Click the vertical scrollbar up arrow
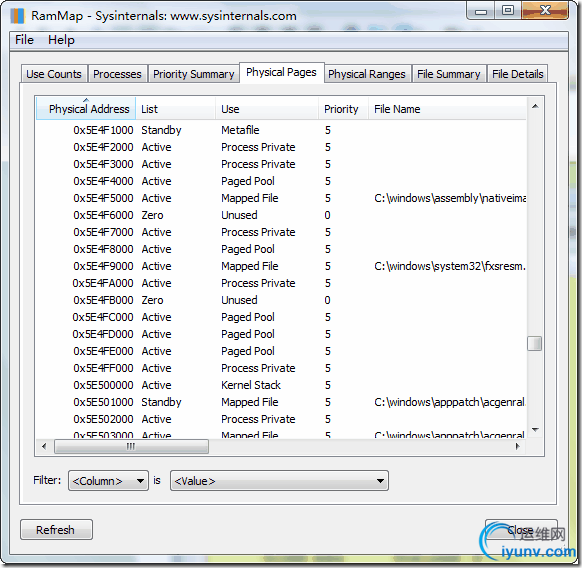The height and width of the screenshot is (568, 582). coord(535,107)
